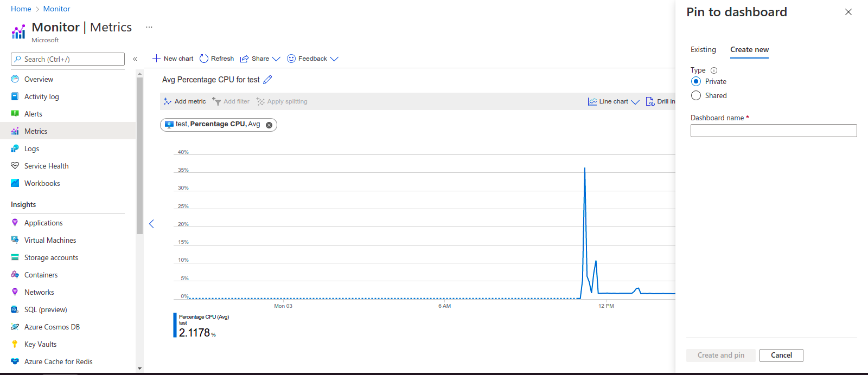Screen dimensions: 868x375
Task: Open Applications insights bulb icon
Action: pyautogui.click(x=15, y=223)
